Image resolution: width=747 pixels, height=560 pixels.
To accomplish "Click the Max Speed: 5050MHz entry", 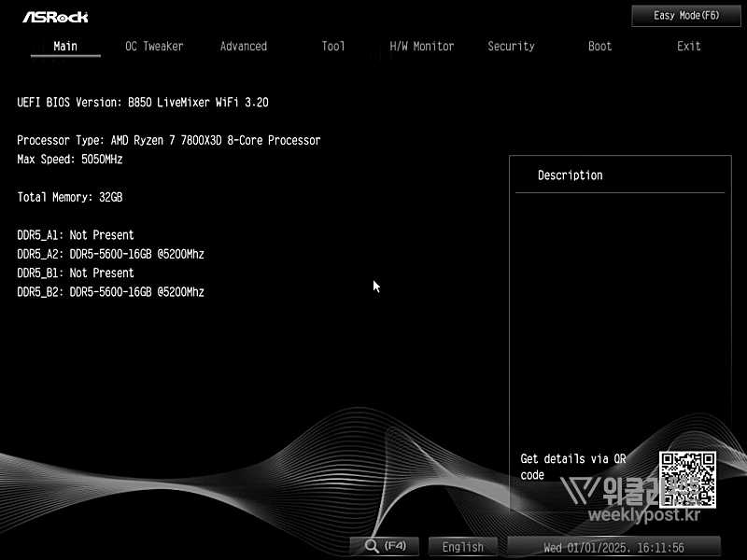I will [x=69, y=159].
